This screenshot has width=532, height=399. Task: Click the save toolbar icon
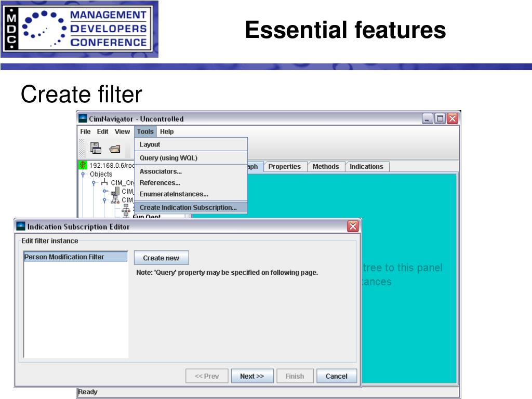96,148
